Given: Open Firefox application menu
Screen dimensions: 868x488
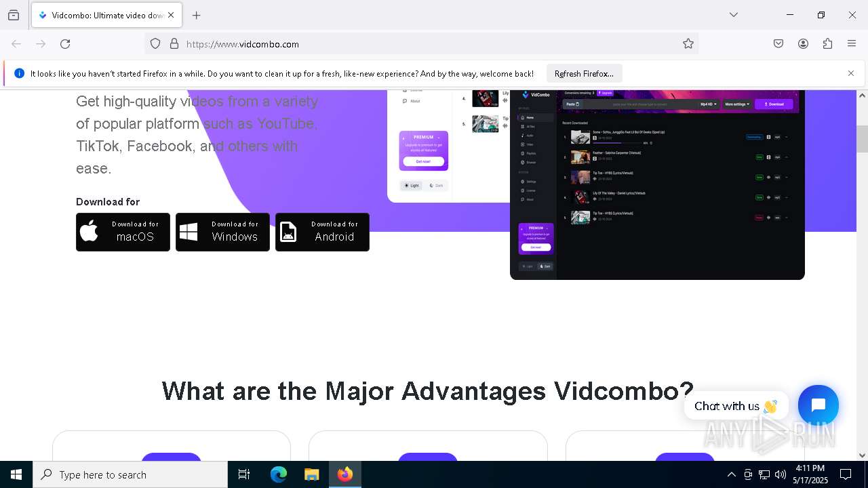Looking at the screenshot, I should [x=852, y=44].
